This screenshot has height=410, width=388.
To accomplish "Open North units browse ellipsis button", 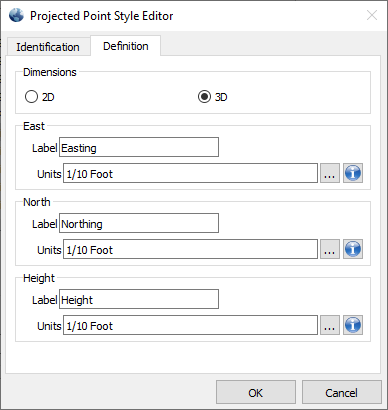I will (330, 249).
